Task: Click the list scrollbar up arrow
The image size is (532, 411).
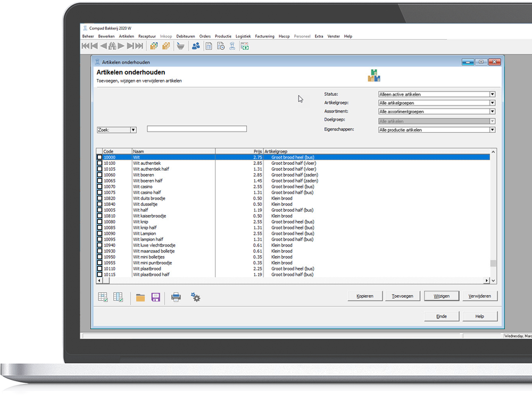Action: point(493,152)
